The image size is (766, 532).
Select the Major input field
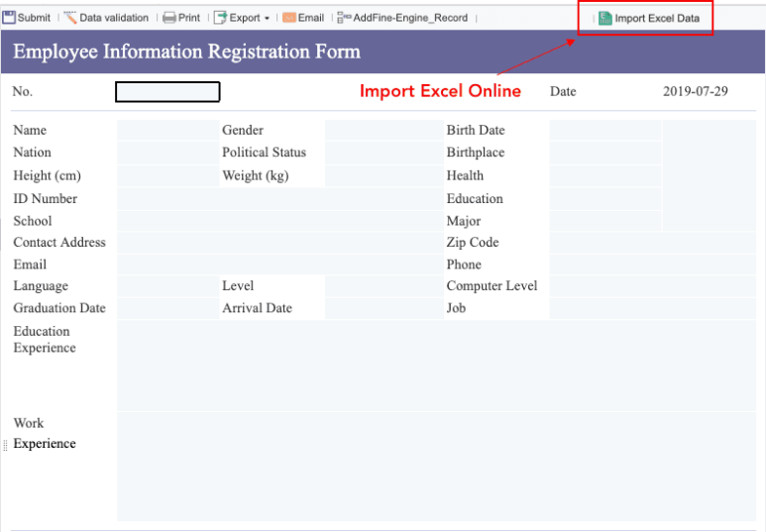pyautogui.click(x=605, y=221)
